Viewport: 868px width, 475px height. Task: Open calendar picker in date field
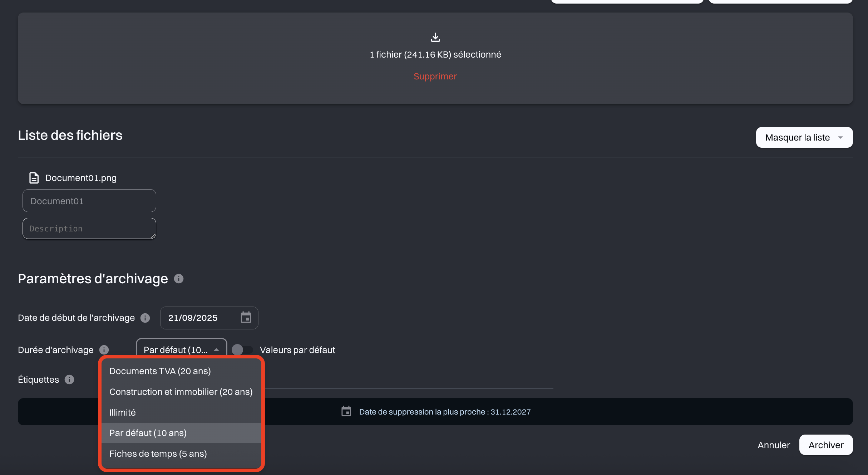pos(246,318)
